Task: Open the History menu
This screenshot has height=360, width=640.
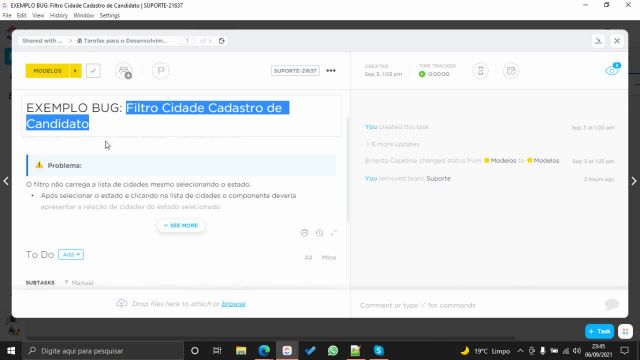Action: 59,16
